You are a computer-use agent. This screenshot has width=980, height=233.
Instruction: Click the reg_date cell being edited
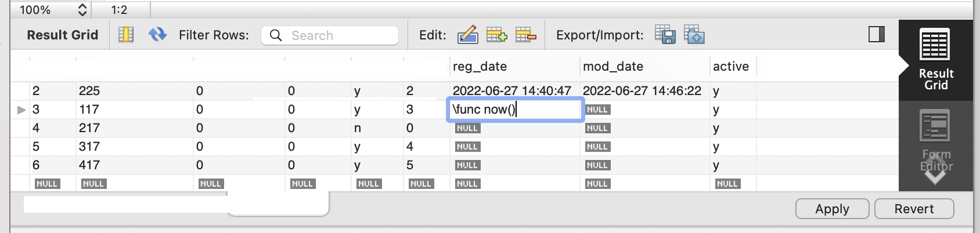pyautogui.click(x=515, y=110)
